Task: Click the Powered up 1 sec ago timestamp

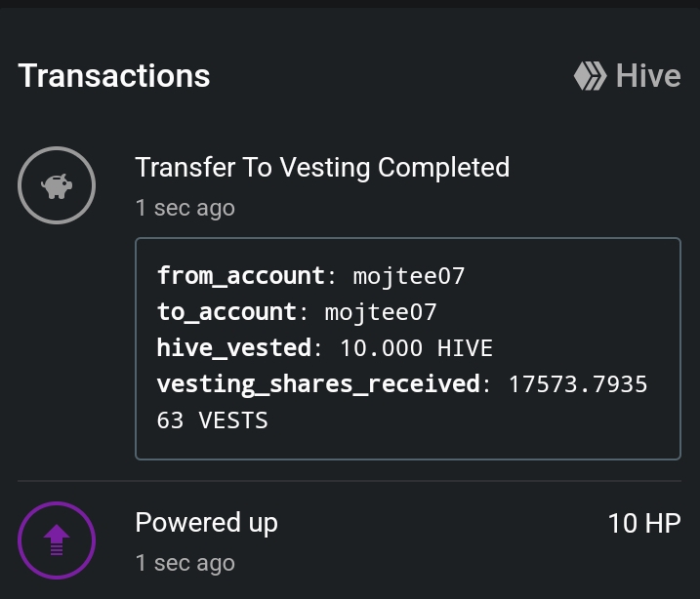Action: point(185,563)
